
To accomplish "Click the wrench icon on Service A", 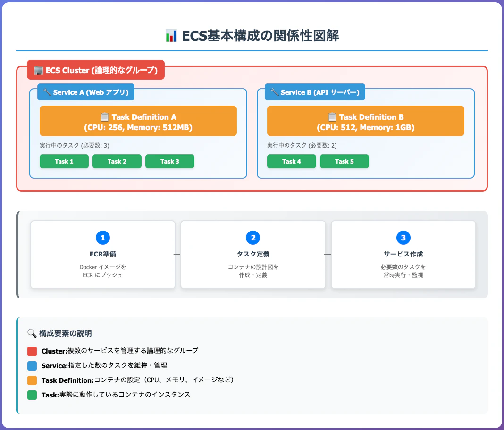I will pos(47,92).
